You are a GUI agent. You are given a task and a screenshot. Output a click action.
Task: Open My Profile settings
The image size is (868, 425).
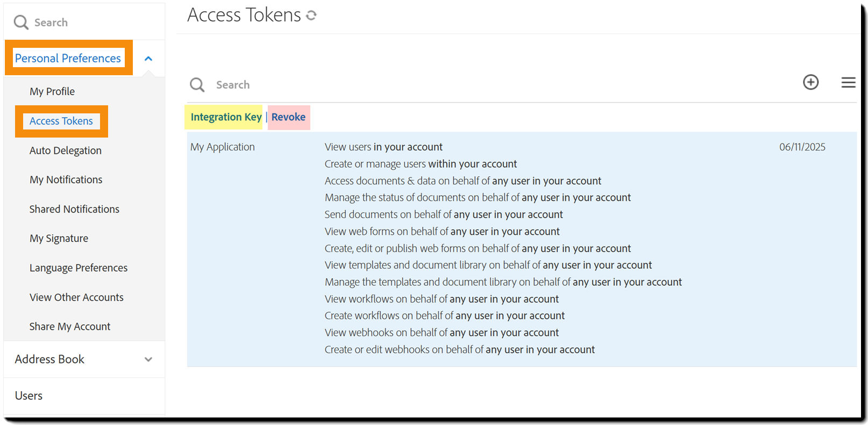coord(52,91)
